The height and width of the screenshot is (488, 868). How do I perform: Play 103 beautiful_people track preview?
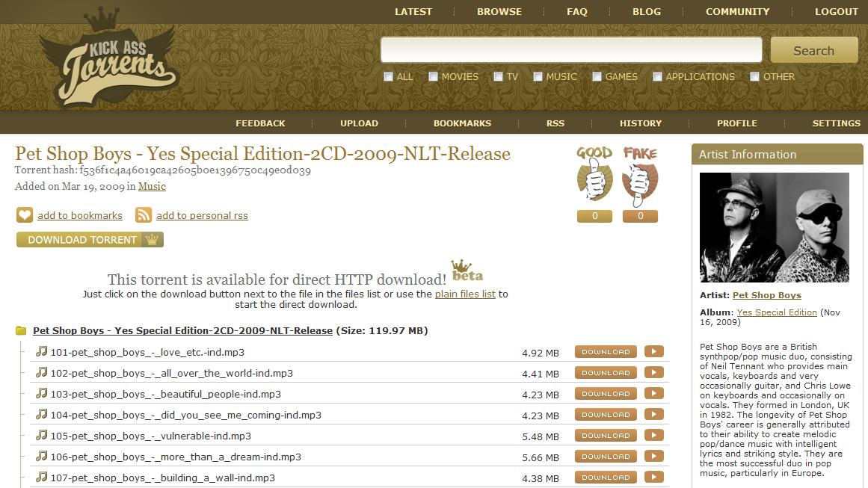(x=653, y=394)
